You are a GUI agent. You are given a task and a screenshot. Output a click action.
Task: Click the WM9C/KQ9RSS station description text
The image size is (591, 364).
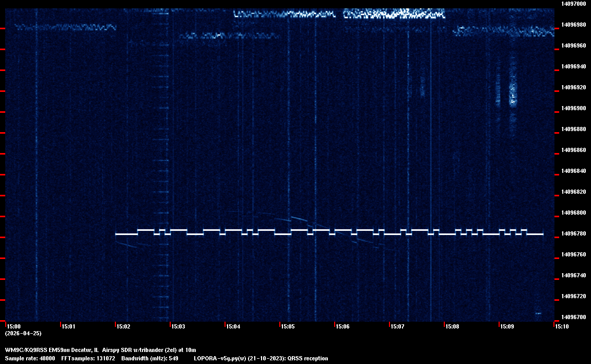pyautogui.click(x=100, y=349)
